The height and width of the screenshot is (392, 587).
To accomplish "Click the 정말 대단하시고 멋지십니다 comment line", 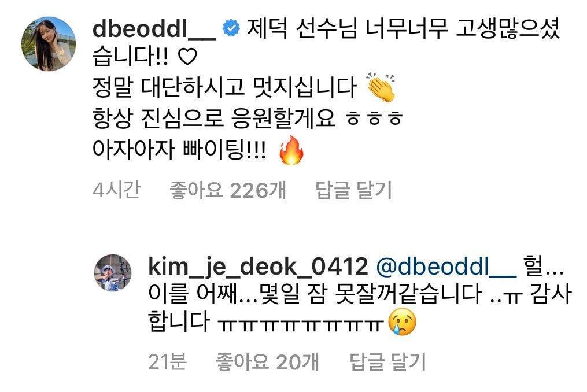I will (224, 88).
